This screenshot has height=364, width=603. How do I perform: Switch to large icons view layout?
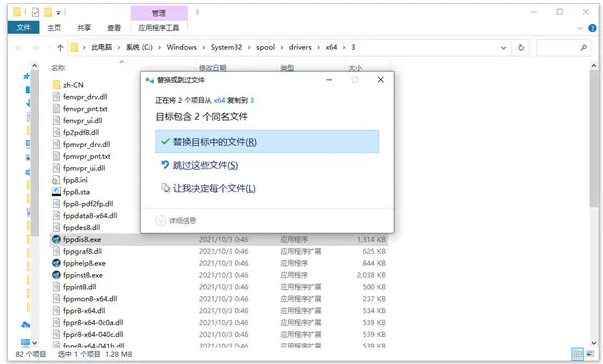tap(590, 354)
